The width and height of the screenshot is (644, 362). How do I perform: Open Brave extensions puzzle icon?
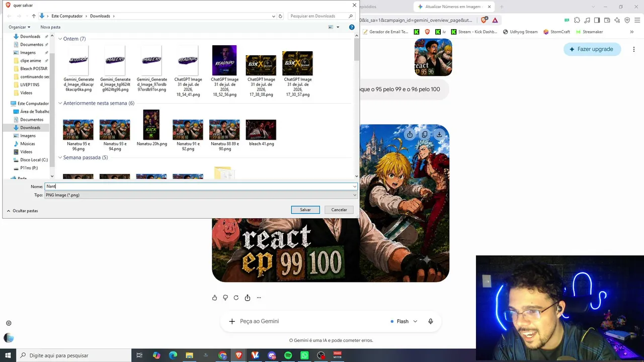point(577,20)
